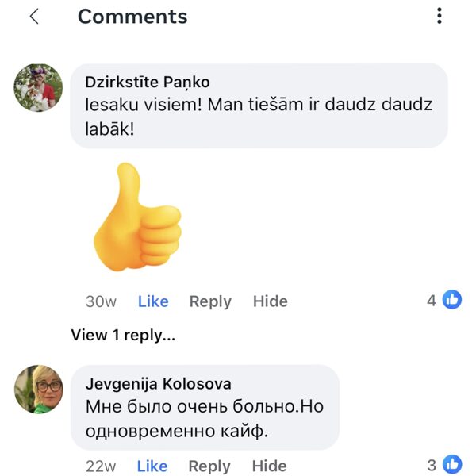Hide Jevgenija Kolosova's comment

pyautogui.click(x=270, y=466)
